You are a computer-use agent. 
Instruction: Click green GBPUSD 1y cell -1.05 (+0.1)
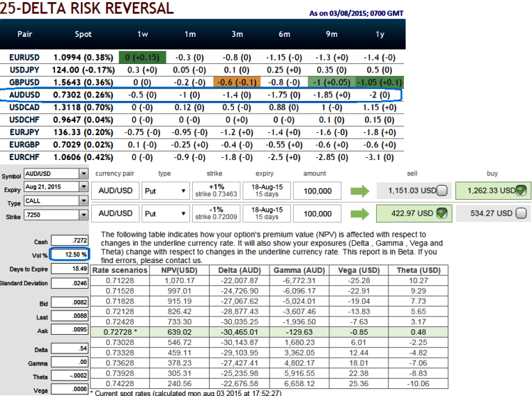(x=380, y=82)
